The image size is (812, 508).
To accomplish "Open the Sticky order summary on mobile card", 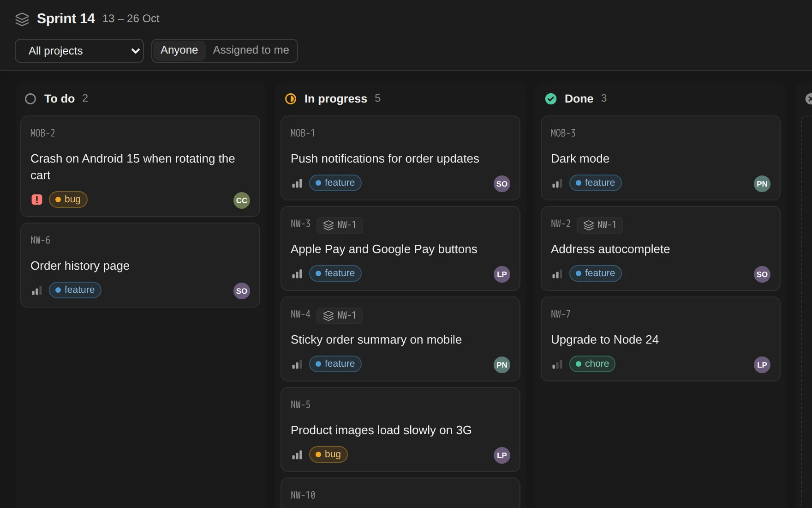I will pos(400,339).
